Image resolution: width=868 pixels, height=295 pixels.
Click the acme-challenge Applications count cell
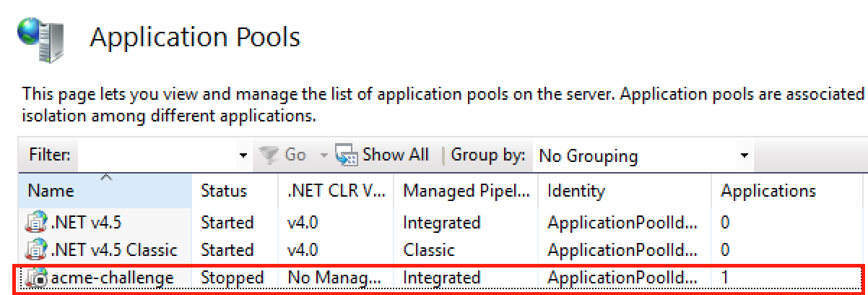click(x=725, y=278)
